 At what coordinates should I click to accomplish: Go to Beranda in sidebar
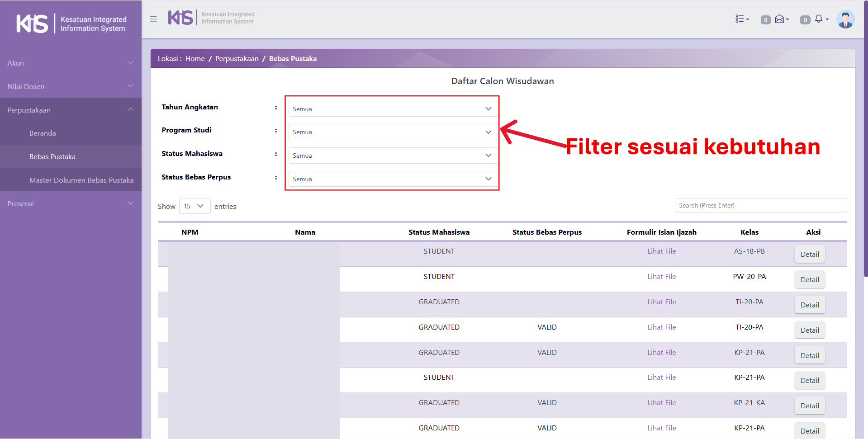pos(43,133)
